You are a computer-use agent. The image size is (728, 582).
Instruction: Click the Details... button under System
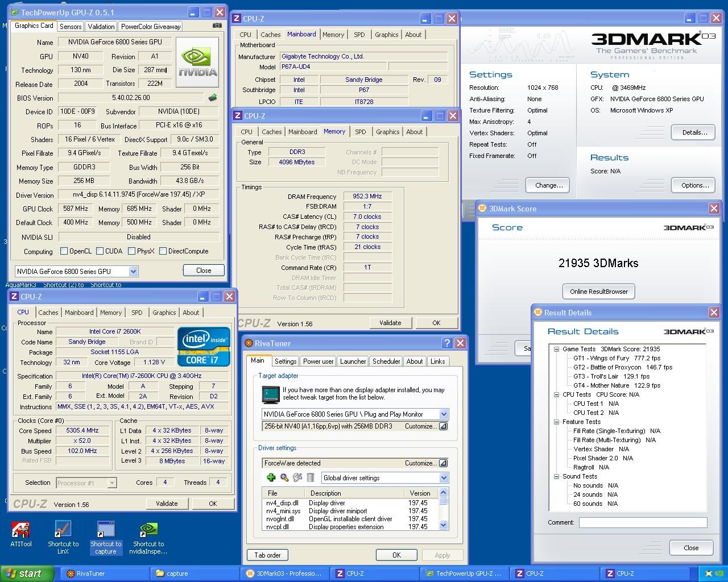[x=694, y=132]
